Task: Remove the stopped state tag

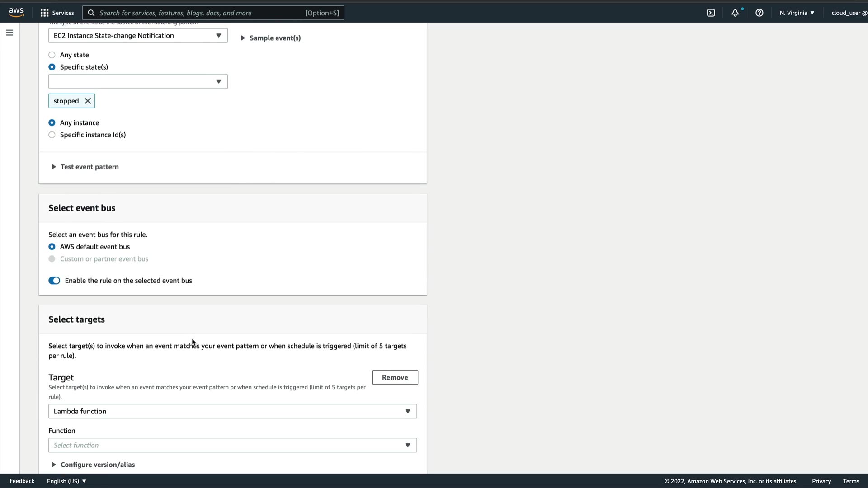Action: 88,101
